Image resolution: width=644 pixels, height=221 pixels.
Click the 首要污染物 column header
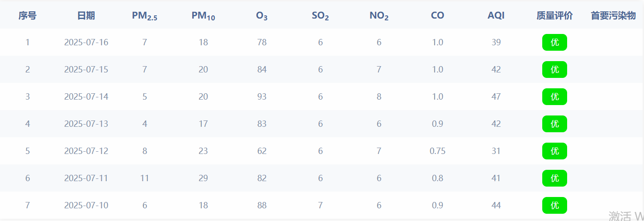(613, 15)
